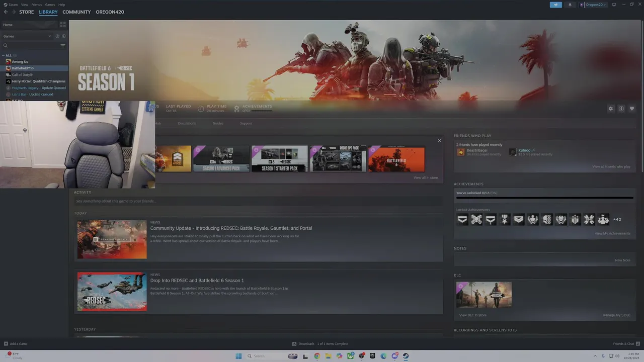
Task: Click the first locked achievement badge
Action: click(462, 219)
